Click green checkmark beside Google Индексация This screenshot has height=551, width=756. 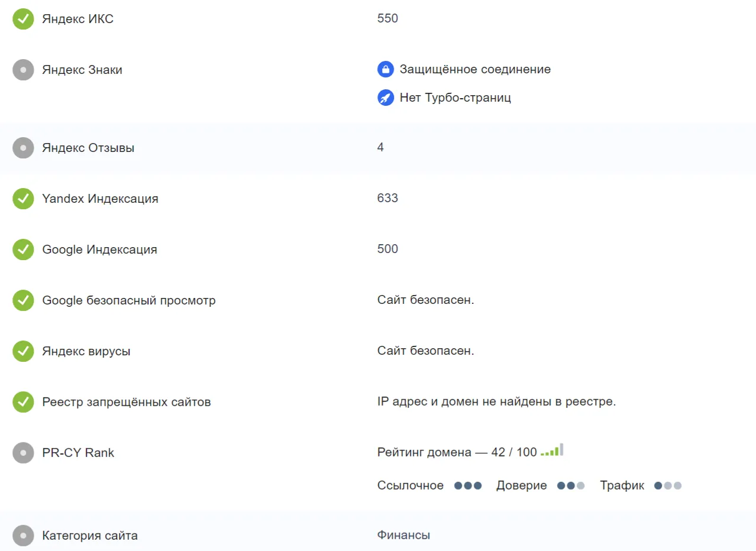(23, 249)
